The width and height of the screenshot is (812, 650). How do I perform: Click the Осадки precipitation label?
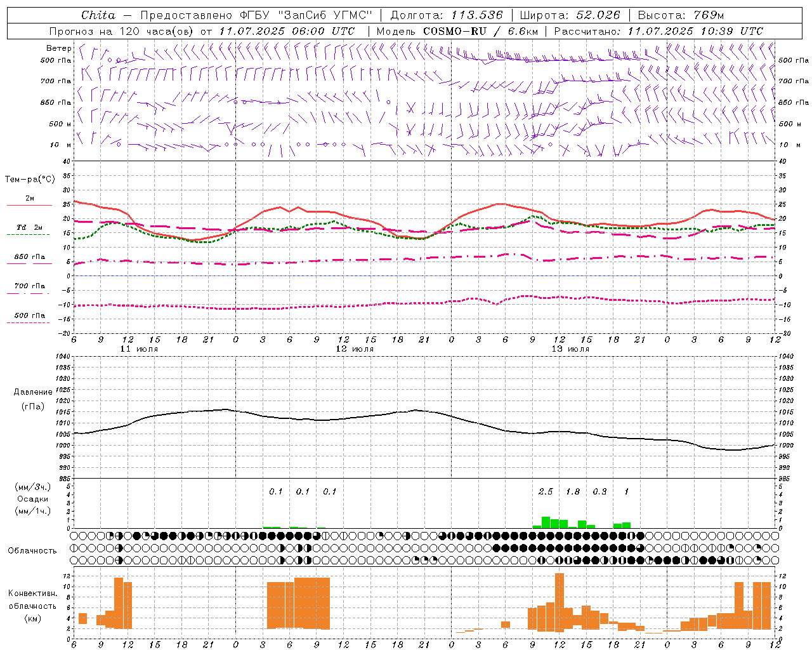click(32, 499)
